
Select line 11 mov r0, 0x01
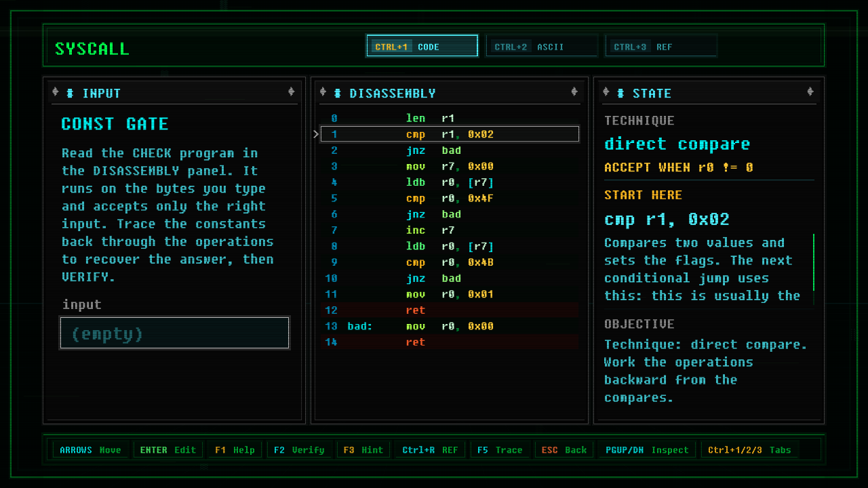pos(450,294)
